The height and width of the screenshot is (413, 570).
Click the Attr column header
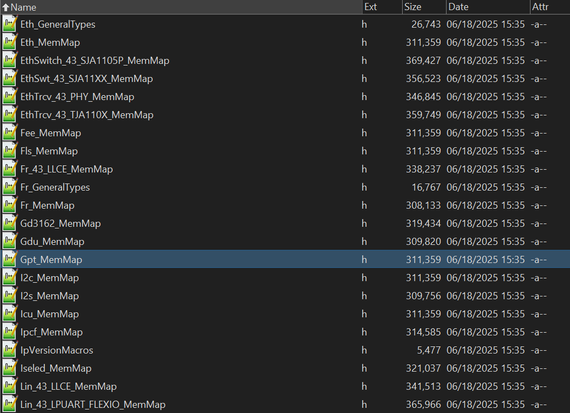click(550, 7)
